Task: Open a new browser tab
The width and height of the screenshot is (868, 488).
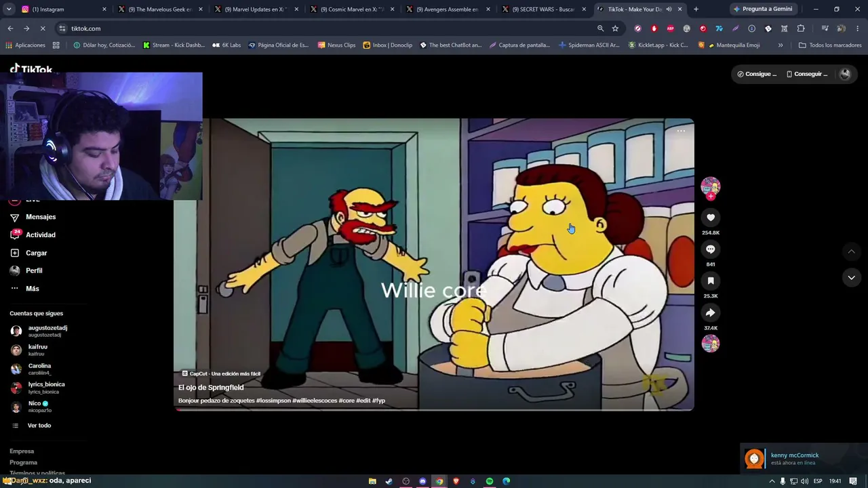Action: (696, 9)
